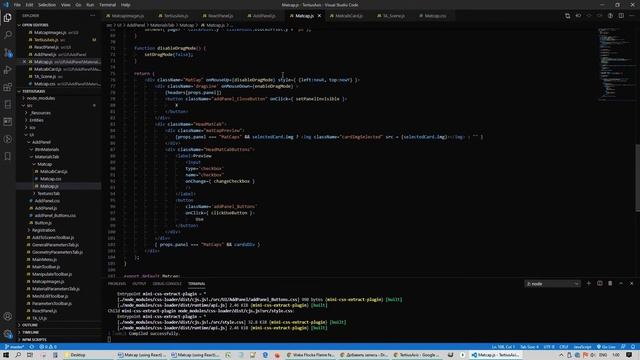Open the Explorer view in activity bar

coord(8,18)
